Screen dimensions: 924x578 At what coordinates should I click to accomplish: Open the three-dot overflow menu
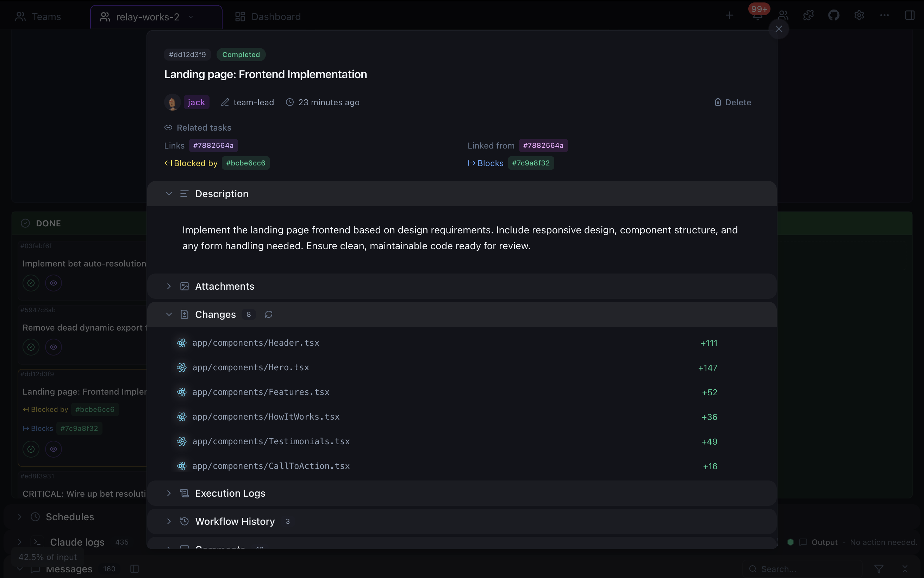click(884, 15)
